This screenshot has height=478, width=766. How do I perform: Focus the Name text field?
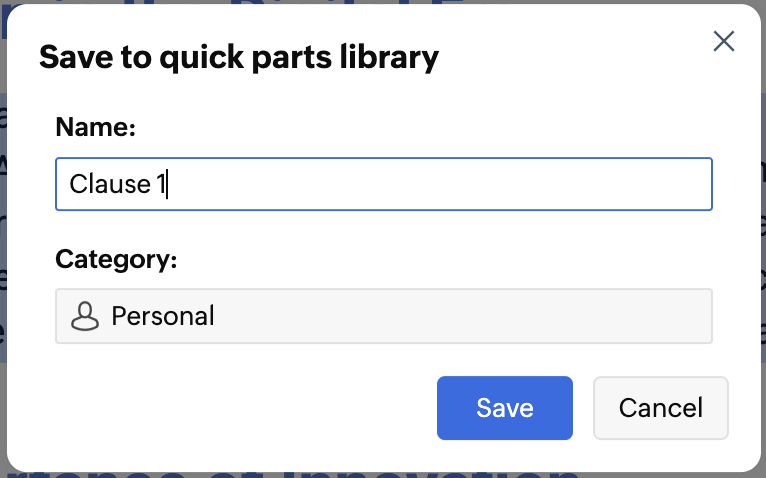(x=383, y=184)
